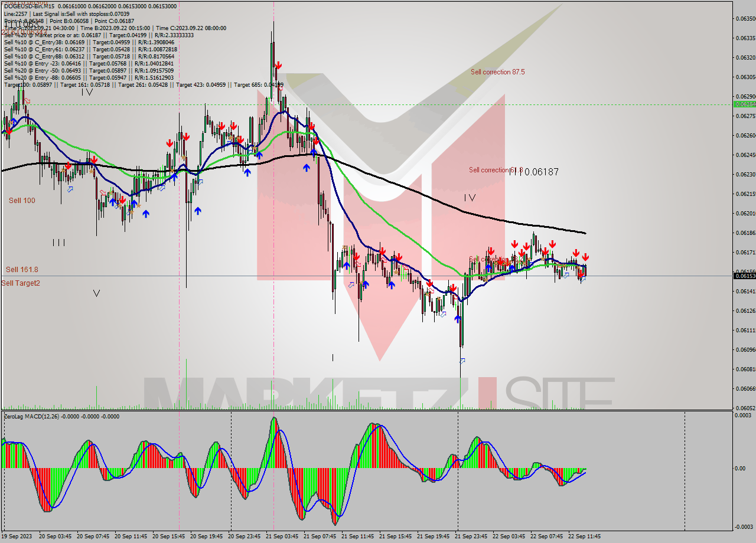The image size is (756, 543).
Task: Click the 'Sell 161.8' level label
Action: [22, 270]
